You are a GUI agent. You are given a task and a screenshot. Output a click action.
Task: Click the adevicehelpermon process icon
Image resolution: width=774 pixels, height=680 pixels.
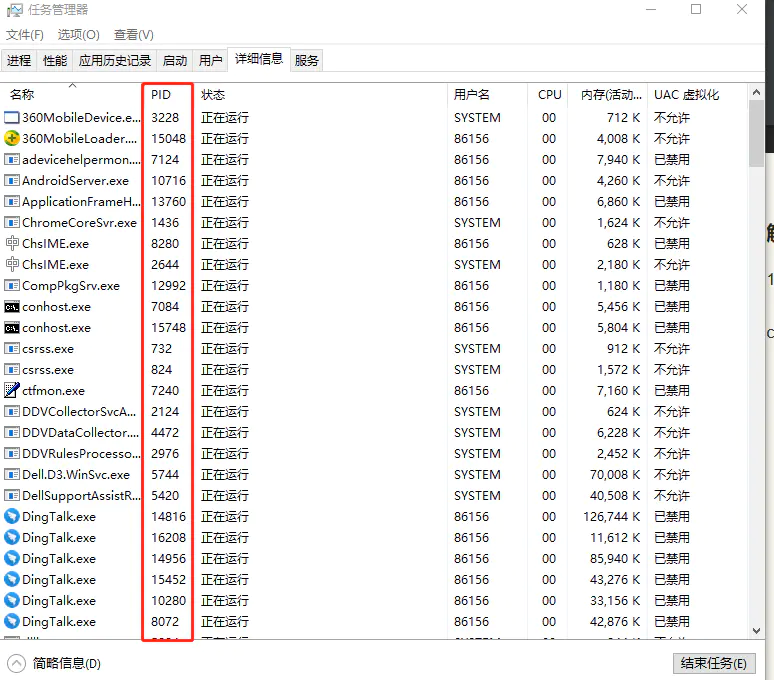(x=12, y=160)
